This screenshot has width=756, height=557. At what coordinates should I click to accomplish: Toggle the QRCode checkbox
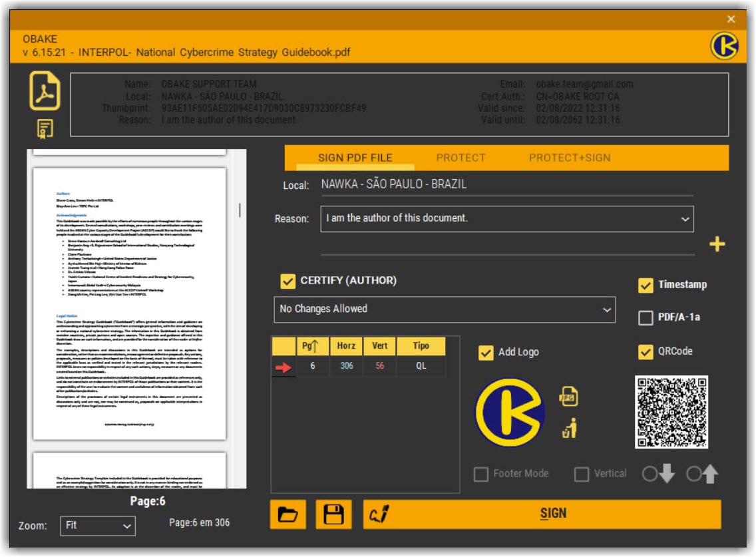646,352
